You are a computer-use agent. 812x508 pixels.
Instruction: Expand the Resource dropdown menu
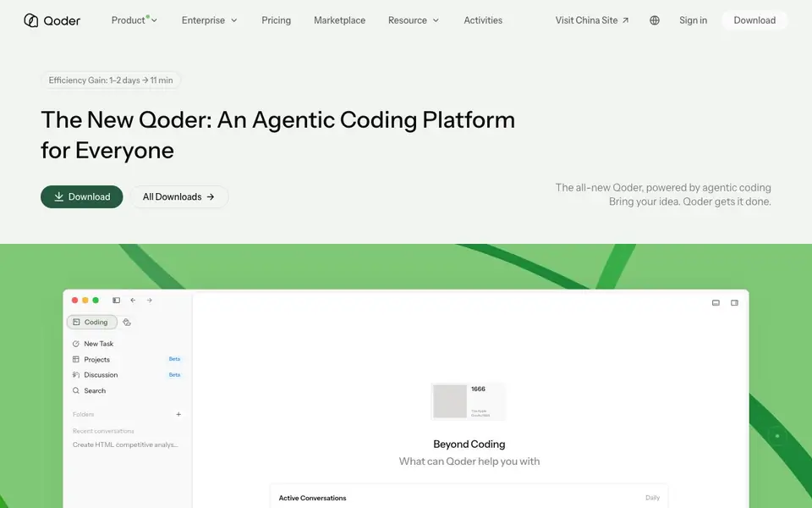[414, 20]
